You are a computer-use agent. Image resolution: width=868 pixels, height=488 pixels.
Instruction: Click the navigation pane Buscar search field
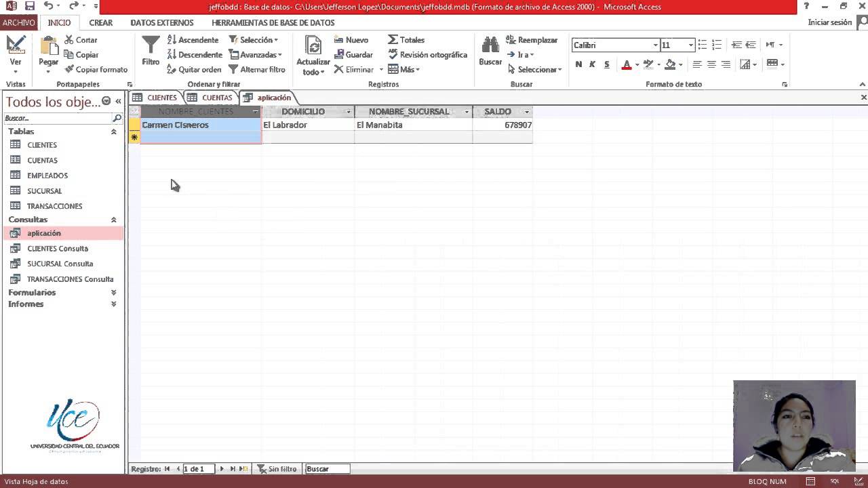(x=58, y=118)
